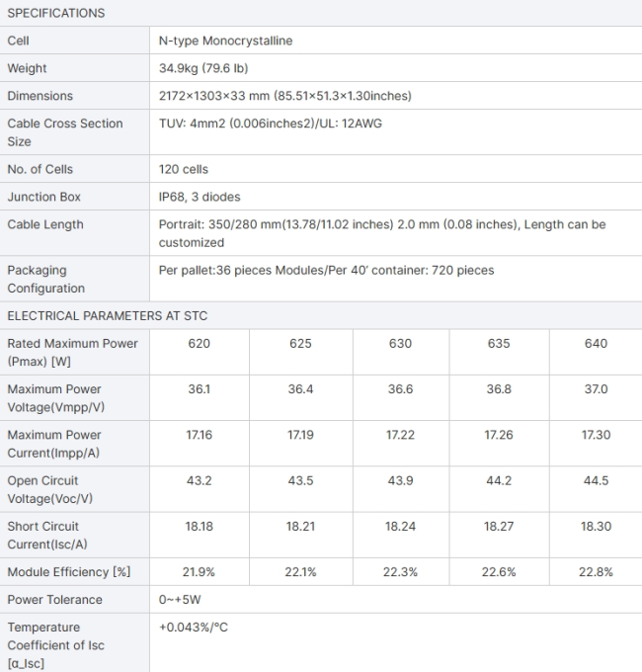Viewport: 642px width, 672px height.
Task: Select the 620 rated power column value
Action: pyautogui.click(x=200, y=343)
